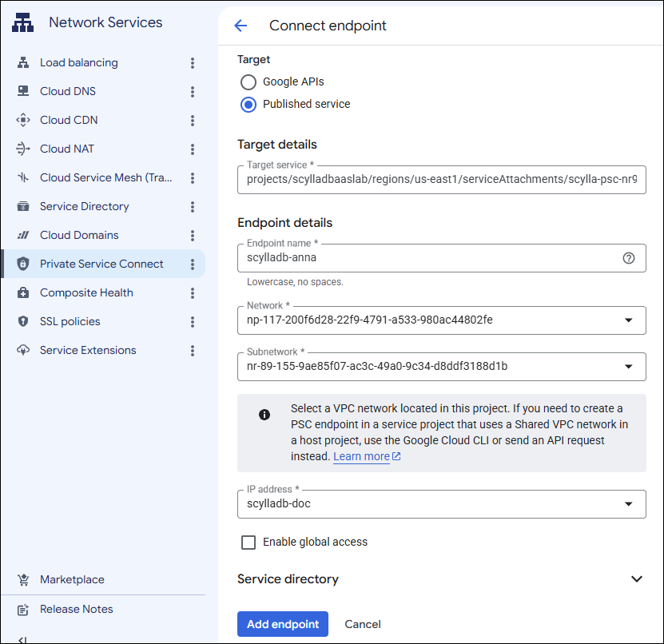
Task: Open the three-dot menu for Load balancing
Action: click(193, 63)
